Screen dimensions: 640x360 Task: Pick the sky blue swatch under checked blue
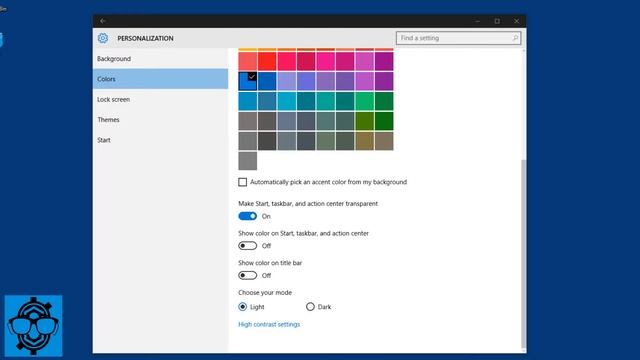pyautogui.click(x=248, y=101)
